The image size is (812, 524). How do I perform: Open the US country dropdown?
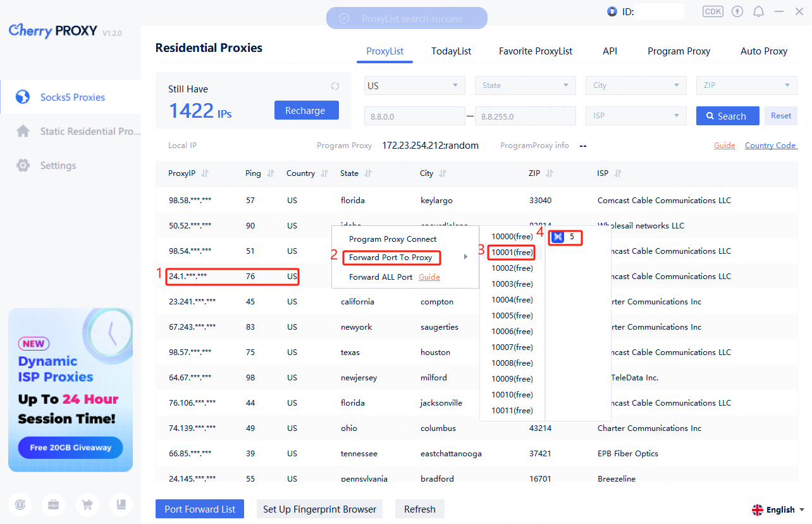click(x=414, y=85)
